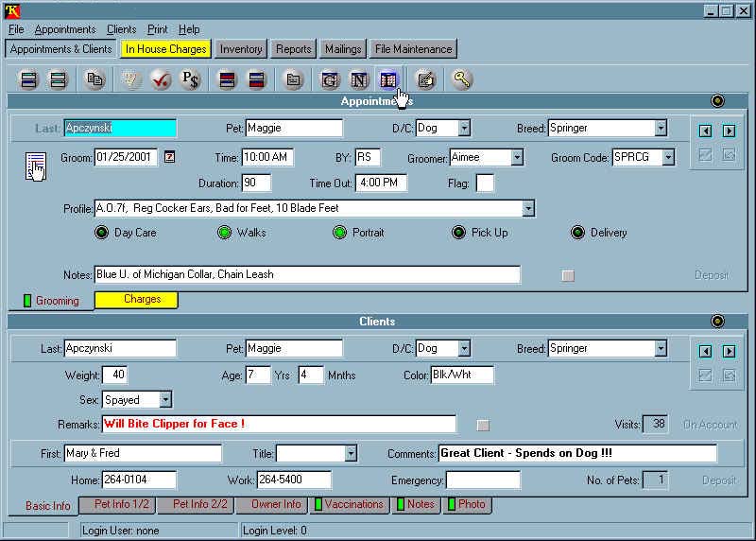The width and height of the screenshot is (756, 541).
Task: Toggle the Day Care indicator
Action: [x=102, y=233]
